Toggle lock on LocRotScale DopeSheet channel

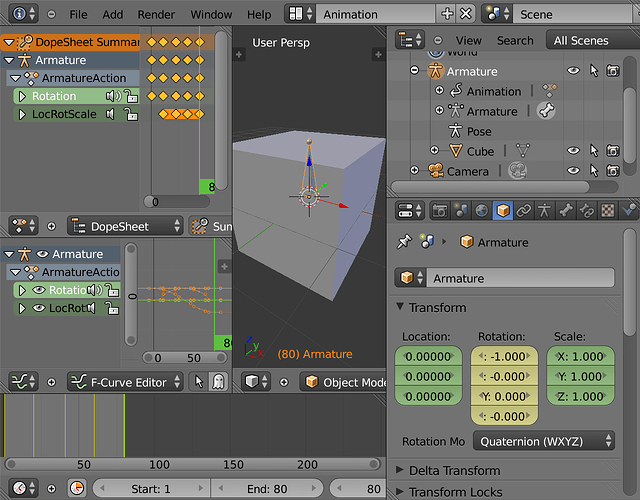tap(131, 114)
